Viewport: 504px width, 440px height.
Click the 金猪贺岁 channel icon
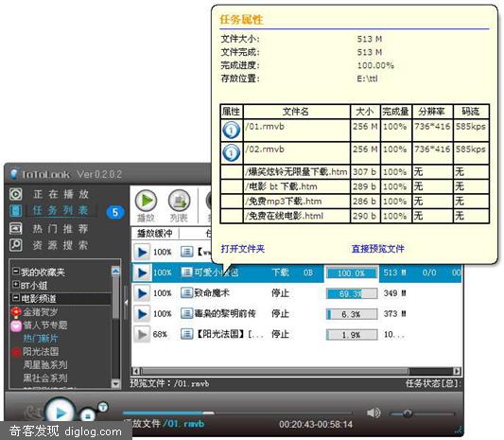(16, 312)
